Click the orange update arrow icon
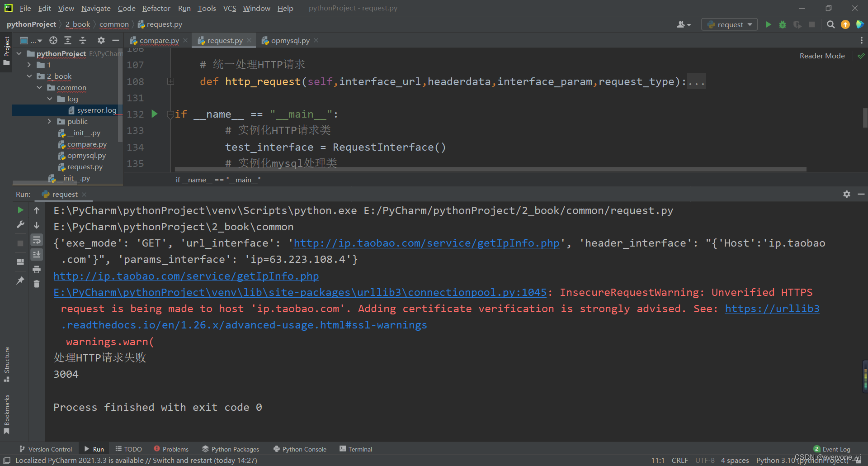The height and width of the screenshot is (466, 868). 845,24
